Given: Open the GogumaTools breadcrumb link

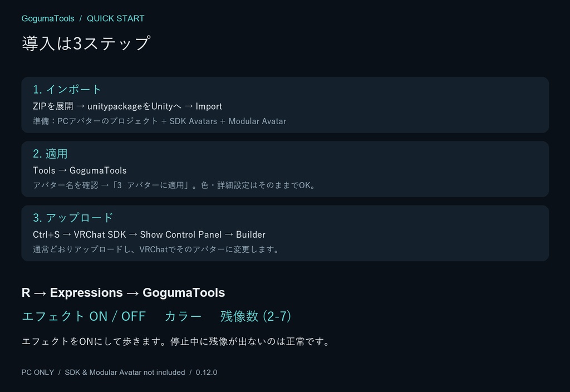Looking at the screenshot, I should click(x=48, y=18).
